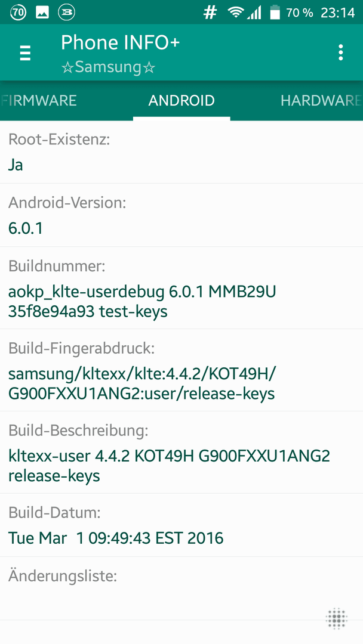Tap the circled B notification icon

pos(67,13)
